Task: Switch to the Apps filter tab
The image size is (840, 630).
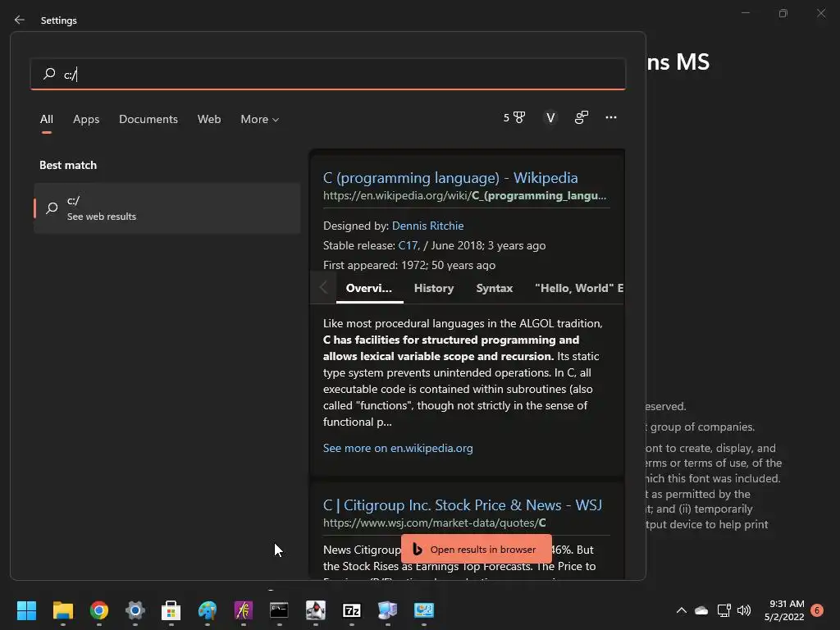Action: pyautogui.click(x=86, y=119)
